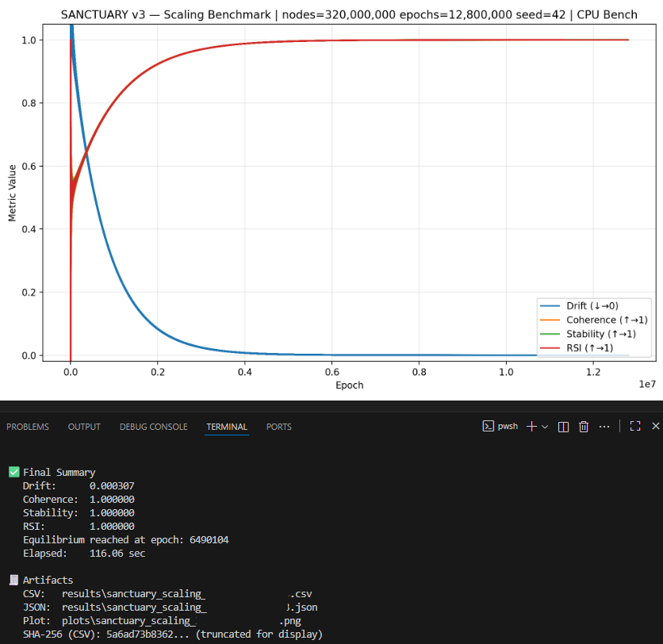This screenshot has height=644, width=663.
Task: Maximize the terminal panel size
Action: 634,426
